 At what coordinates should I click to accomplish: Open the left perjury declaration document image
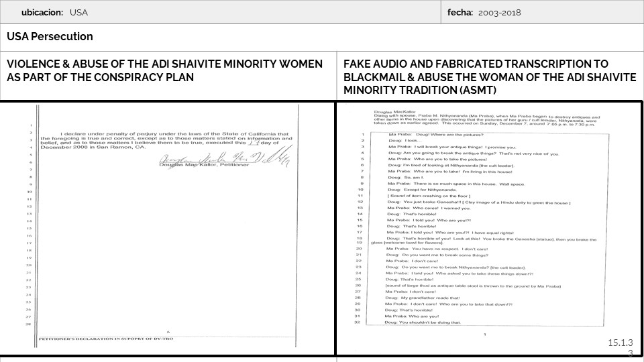tap(167, 228)
